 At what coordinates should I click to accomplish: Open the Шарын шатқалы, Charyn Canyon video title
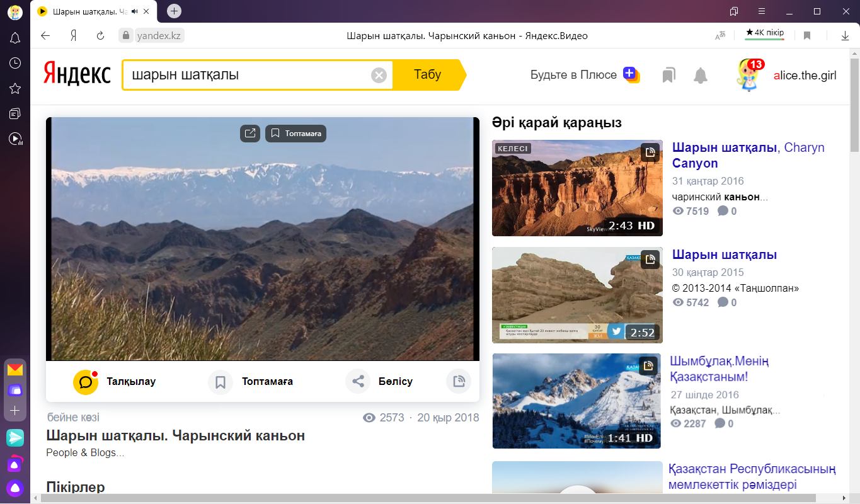click(748, 155)
